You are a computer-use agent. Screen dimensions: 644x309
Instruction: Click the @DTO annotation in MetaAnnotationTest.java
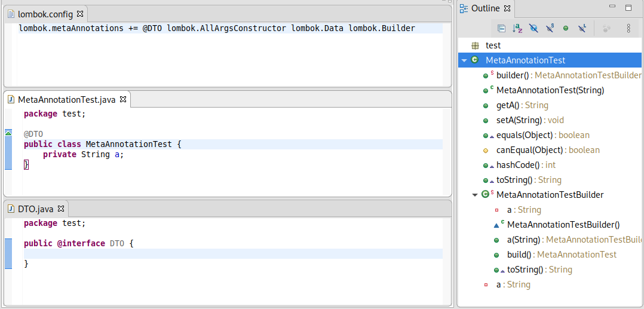(33, 134)
